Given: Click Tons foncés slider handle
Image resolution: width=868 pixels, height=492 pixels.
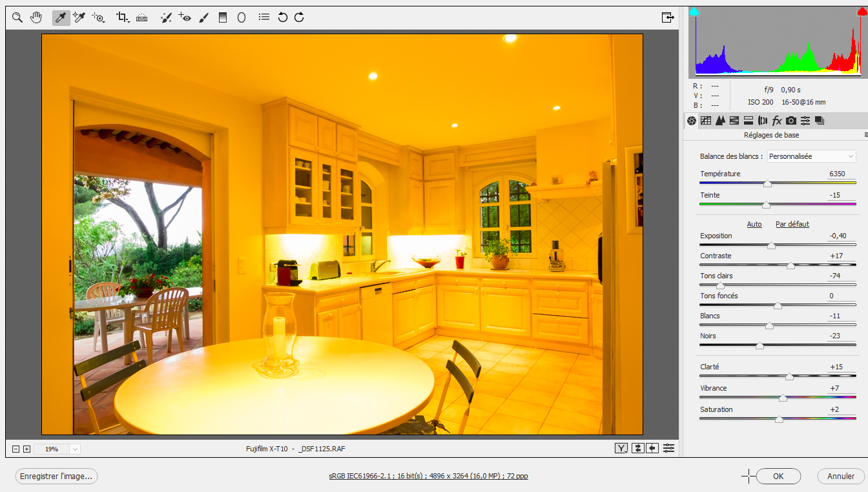Looking at the screenshot, I should (778, 306).
